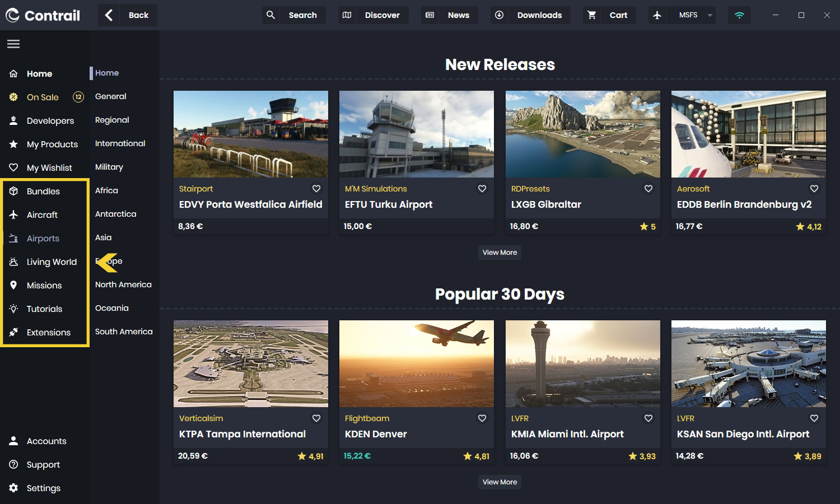Expand the North America airport category
The height and width of the screenshot is (504, 840).
[x=123, y=284]
